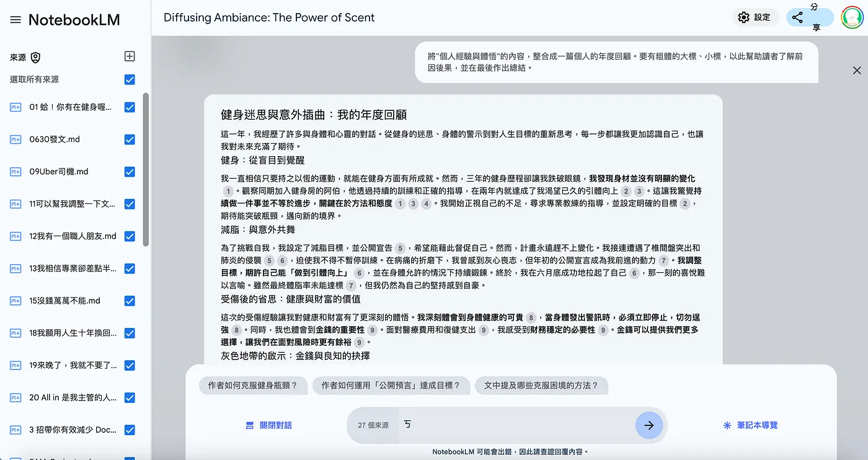Uncheck the 0630發文.md source checkbox

(x=130, y=139)
